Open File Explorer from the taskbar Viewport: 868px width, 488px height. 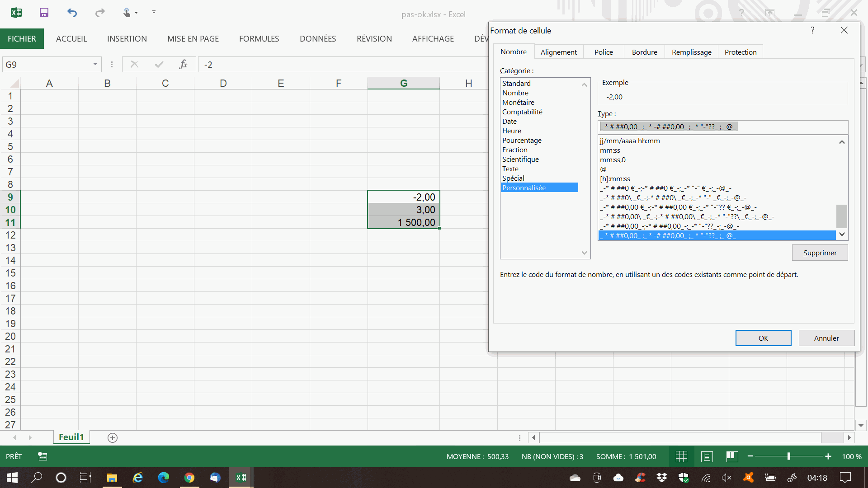(112, 478)
